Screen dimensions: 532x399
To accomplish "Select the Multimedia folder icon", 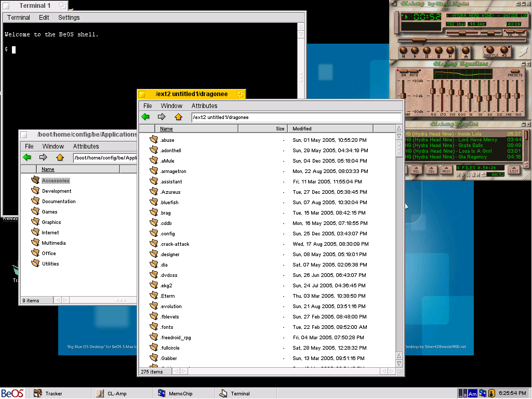I will click(x=35, y=242).
